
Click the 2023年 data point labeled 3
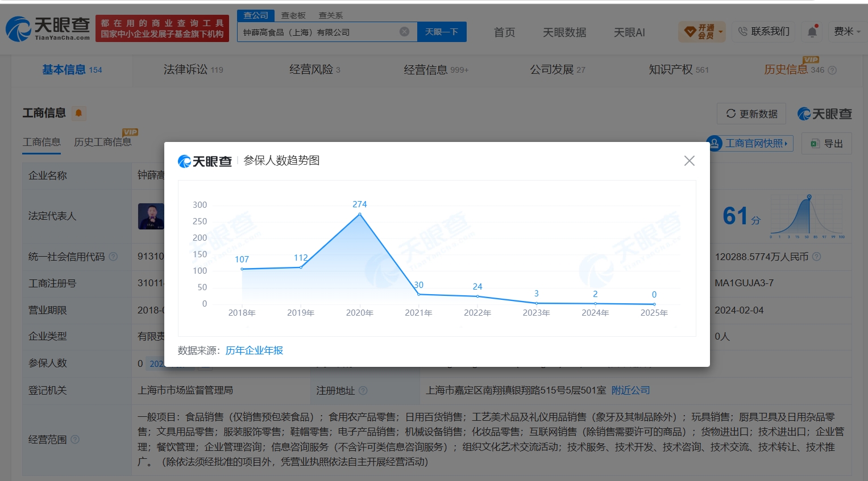[537, 303]
